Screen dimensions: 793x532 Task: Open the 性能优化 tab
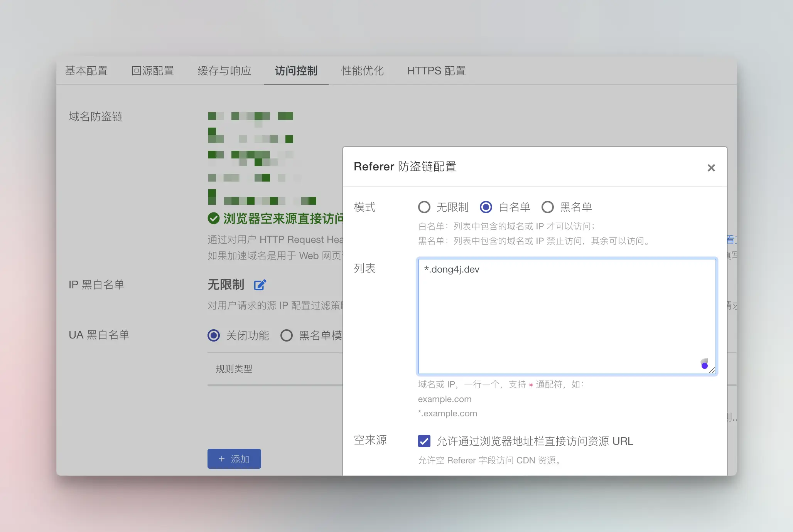click(x=362, y=71)
